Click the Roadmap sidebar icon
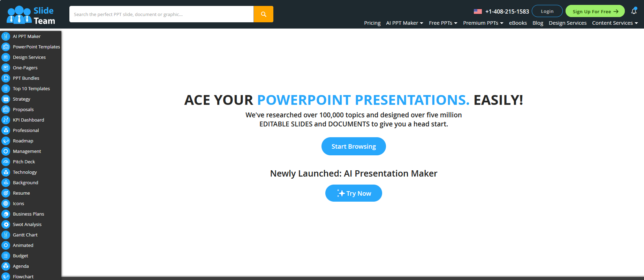 6,141
